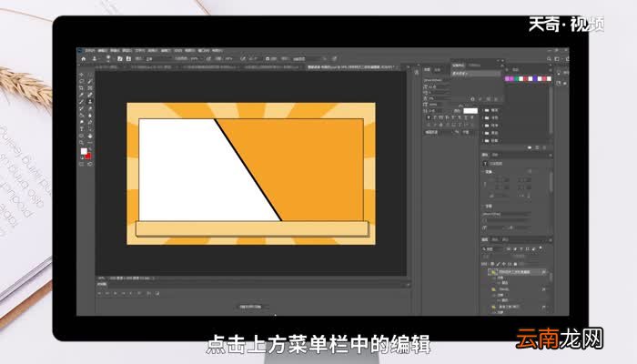Screen dimensions: 637x364
Task: Toggle Lock Transparent Pixels in Layers panel
Action: click(x=493, y=264)
